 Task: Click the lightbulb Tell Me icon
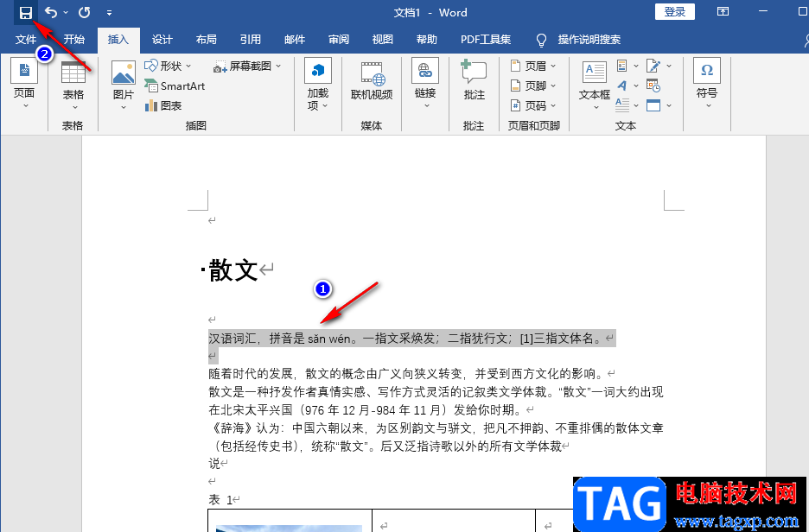click(x=541, y=41)
